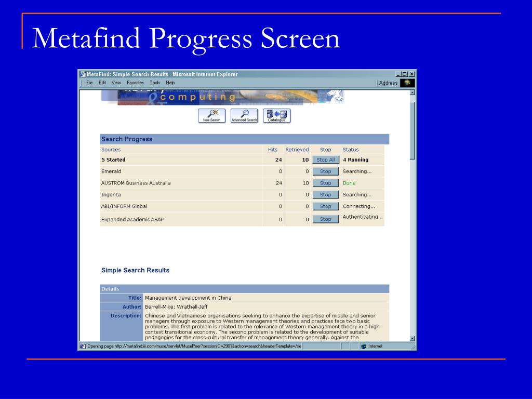
Task: Click the Authenticating... status text
Action: coord(363,217)
